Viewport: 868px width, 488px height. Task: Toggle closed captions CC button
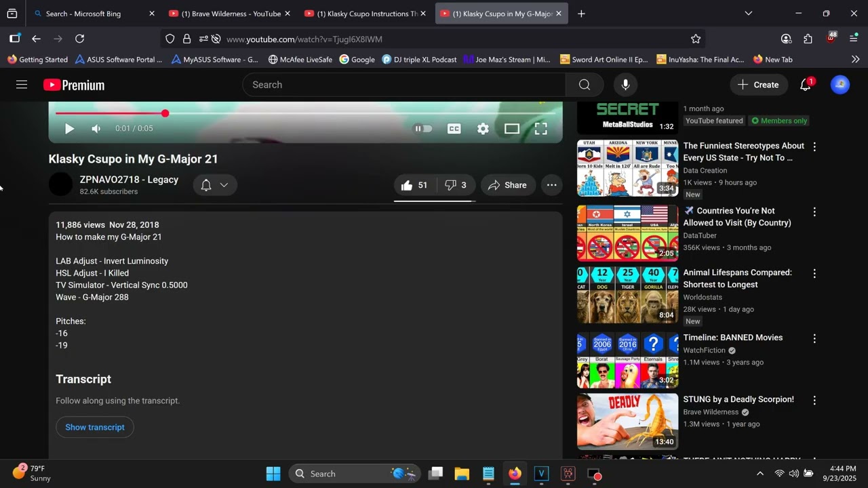454,129
